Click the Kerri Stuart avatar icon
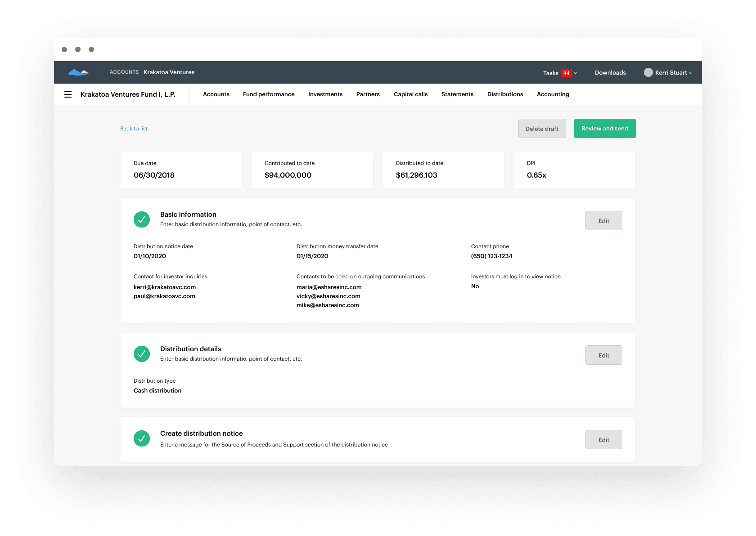The image size is (756, 536). [x=648, y=72]
